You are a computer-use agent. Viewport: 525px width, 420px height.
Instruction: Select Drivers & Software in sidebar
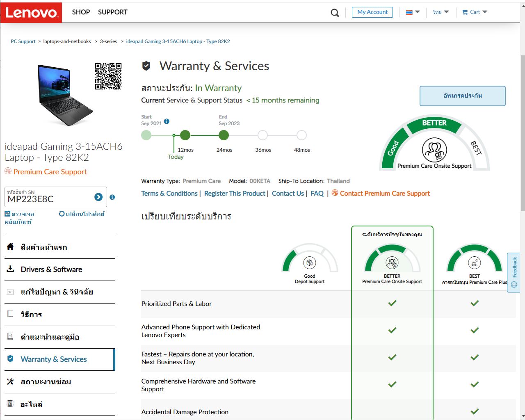click(x=51, y=269)
